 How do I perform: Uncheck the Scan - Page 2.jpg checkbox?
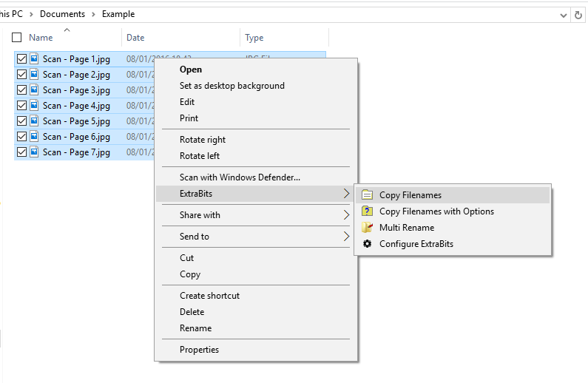21,75
